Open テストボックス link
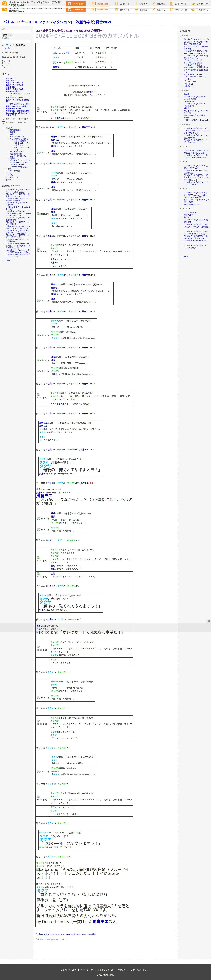This screenshot has width=211, height=980. tap(12, 178)
